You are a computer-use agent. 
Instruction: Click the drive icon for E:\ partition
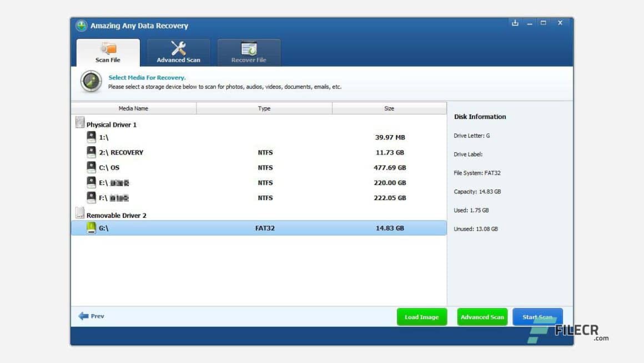91,182
